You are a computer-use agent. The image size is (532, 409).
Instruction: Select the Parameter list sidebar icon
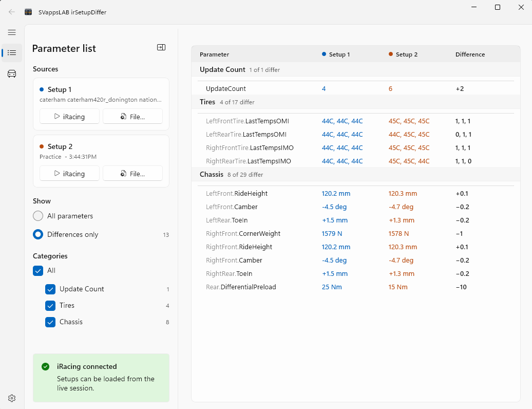tap(12, 52)
